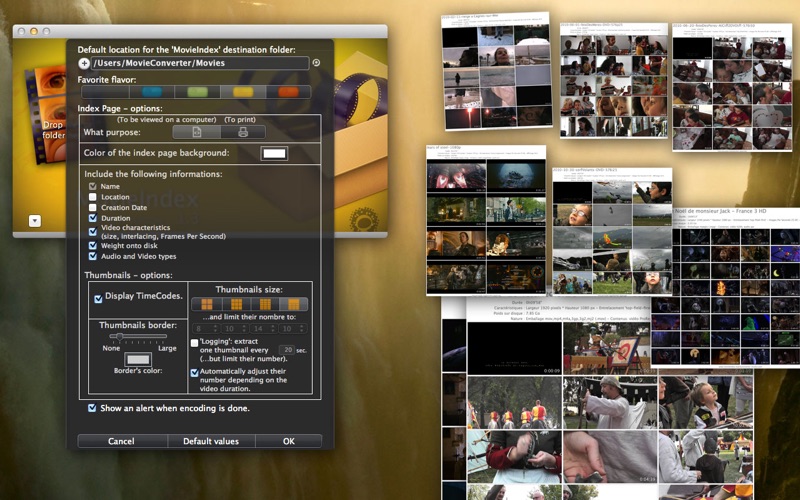Click the plus icon beside the destination path
This screenshot has height=500, width=800.
(84, 63)
